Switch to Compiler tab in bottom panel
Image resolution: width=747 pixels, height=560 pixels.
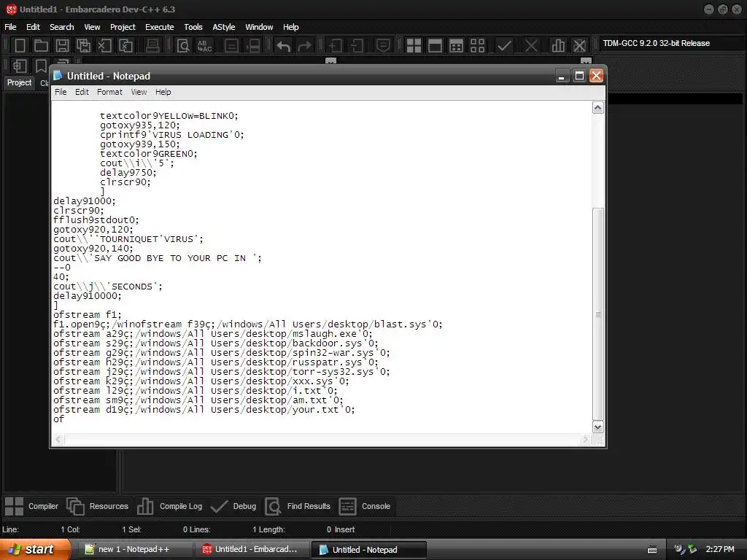point(31,506)
